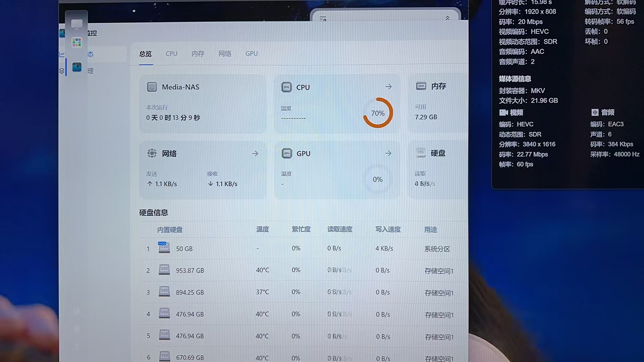Click 码率: 384 Kbps audio value
Viewport: 644px width, 362px height.
click(612, 144)
